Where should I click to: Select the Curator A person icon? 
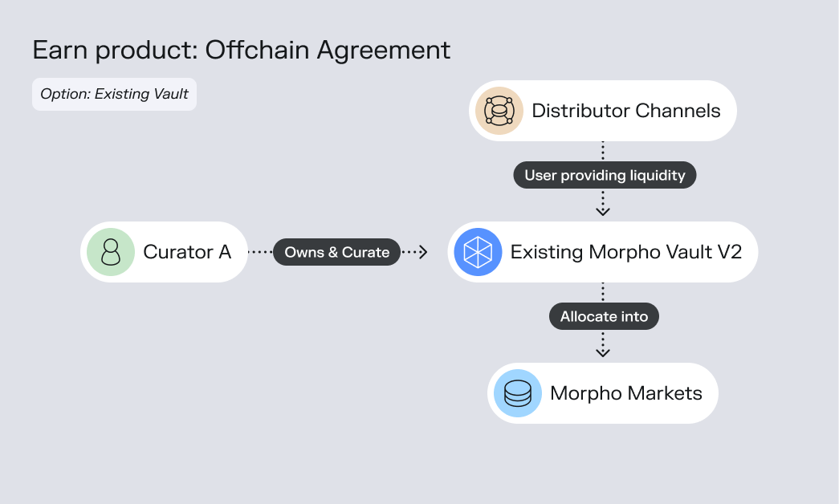(x=111, y=252)
